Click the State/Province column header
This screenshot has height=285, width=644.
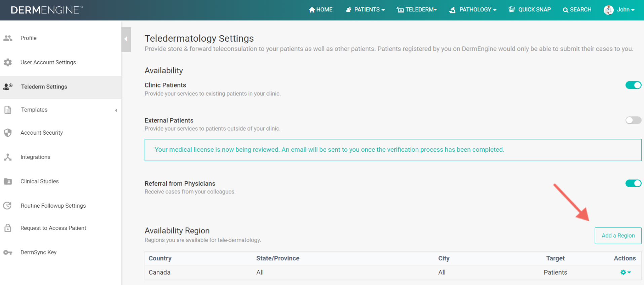278,258
